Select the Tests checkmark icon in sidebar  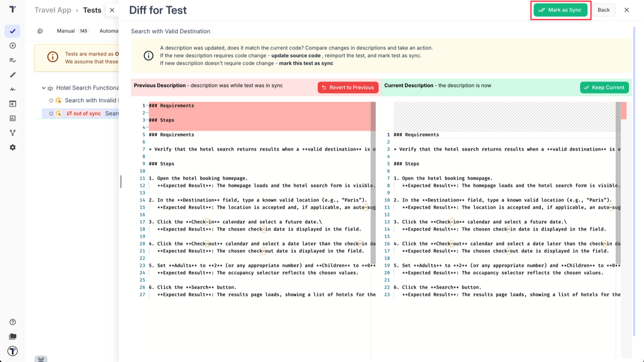pos(13,31)
